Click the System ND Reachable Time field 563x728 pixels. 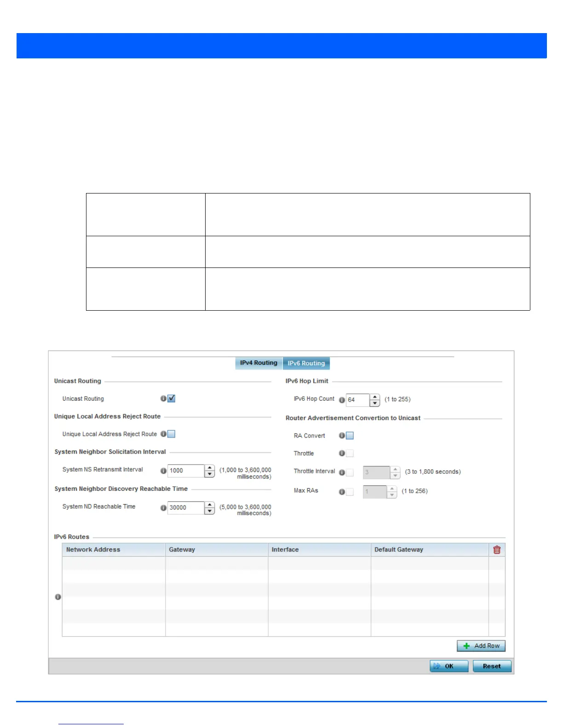pos(186,508)
